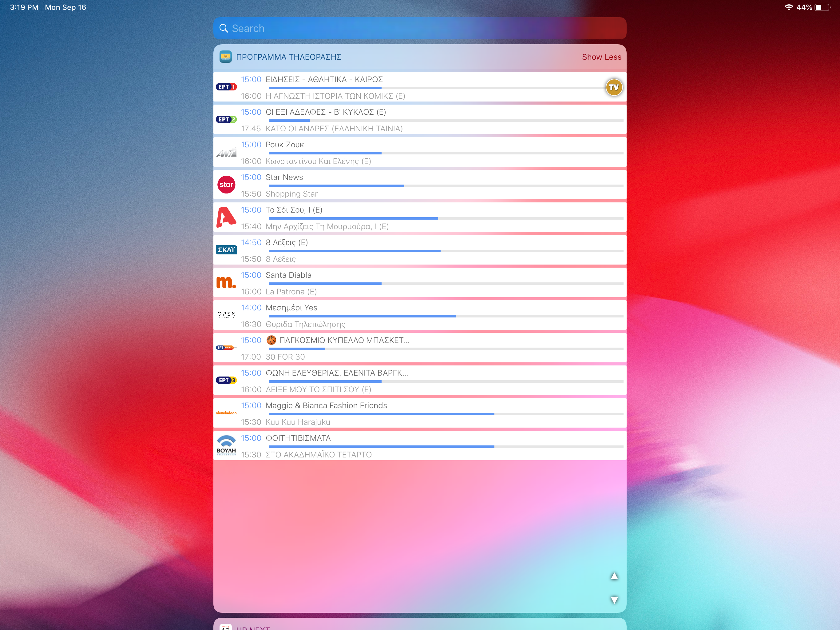The image size is (840, 630).
Task: Tap the ANT1 channel logo
Action: tap(226, 152)
